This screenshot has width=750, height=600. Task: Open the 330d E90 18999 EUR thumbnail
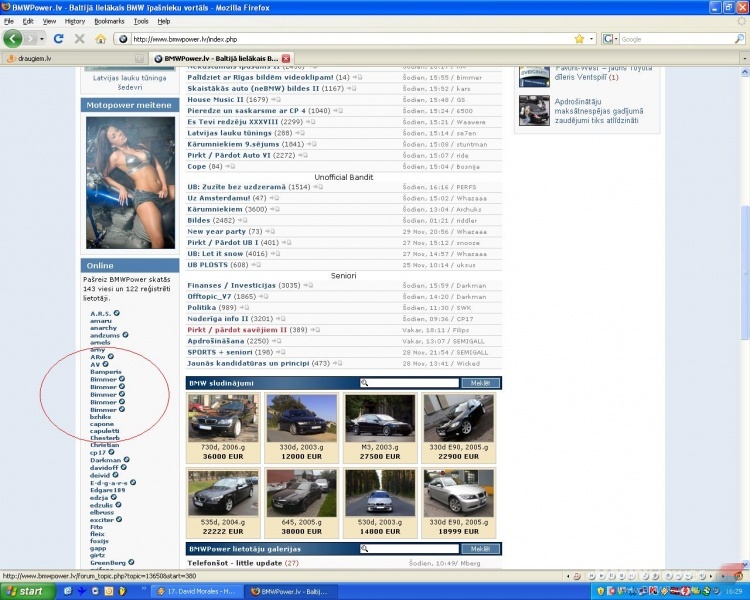[x=458, y=493]
